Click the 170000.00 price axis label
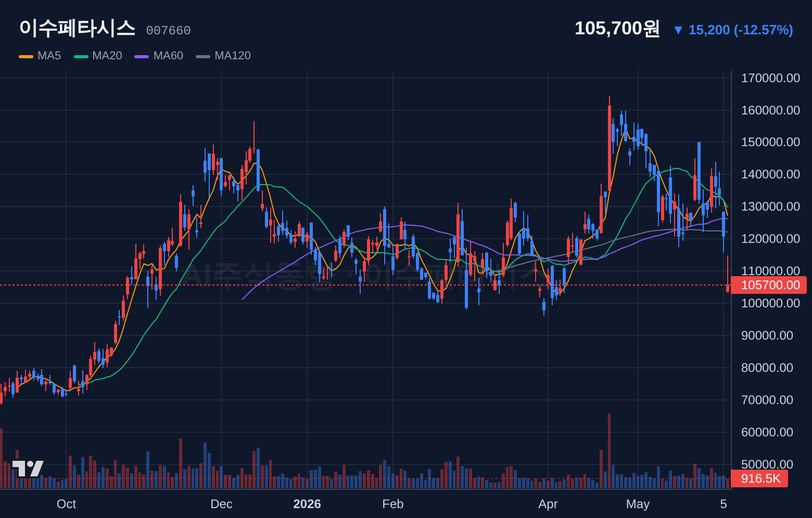812x518 pixels. tap(770, 78)
